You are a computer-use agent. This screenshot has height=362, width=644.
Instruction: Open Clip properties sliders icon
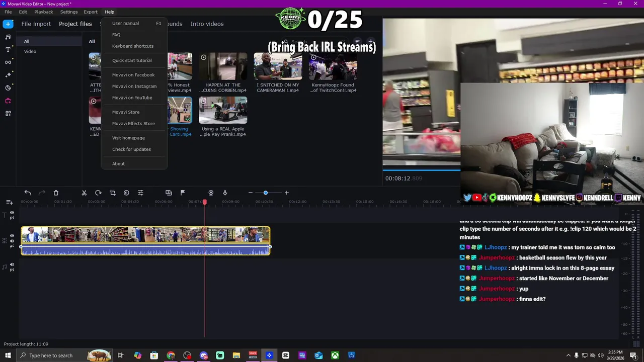click(x=140, y=193)
